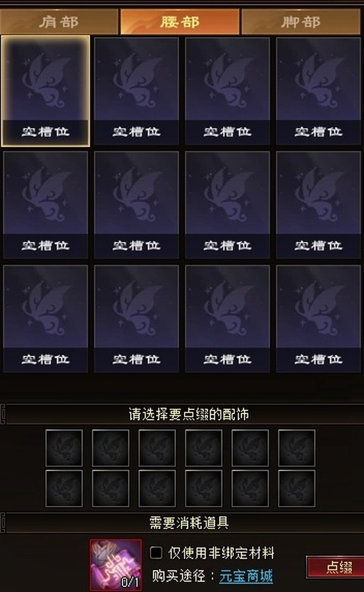Image resolution: width=364 pixels, height=592 pixels.
Task: Click second 空槽位 slot in top row
Action: (x=136, y=91)
